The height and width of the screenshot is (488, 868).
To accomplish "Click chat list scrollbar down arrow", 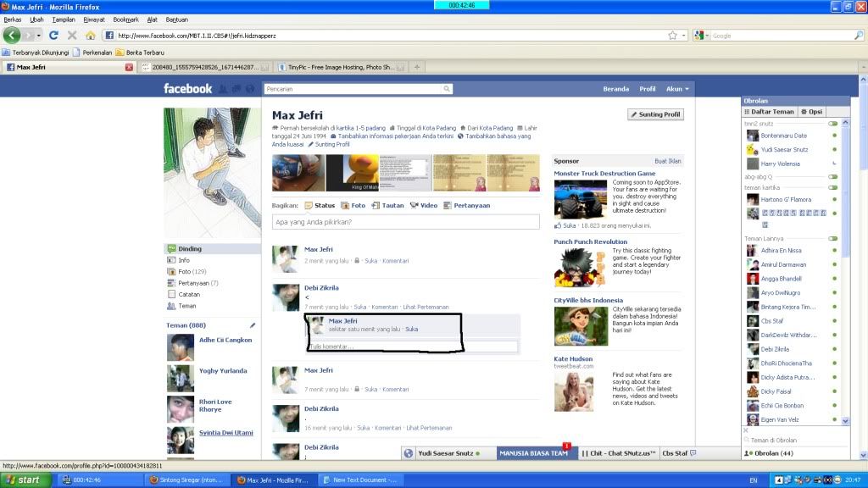I will 845,421.
